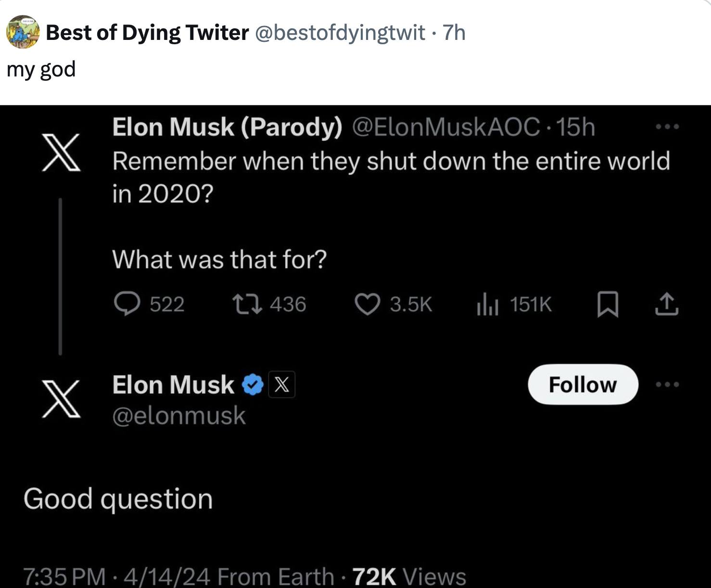Image resolution: width=711 pixels, height=588 pixels.
Task: Click the views analytics bar icon
Action: 487,305
